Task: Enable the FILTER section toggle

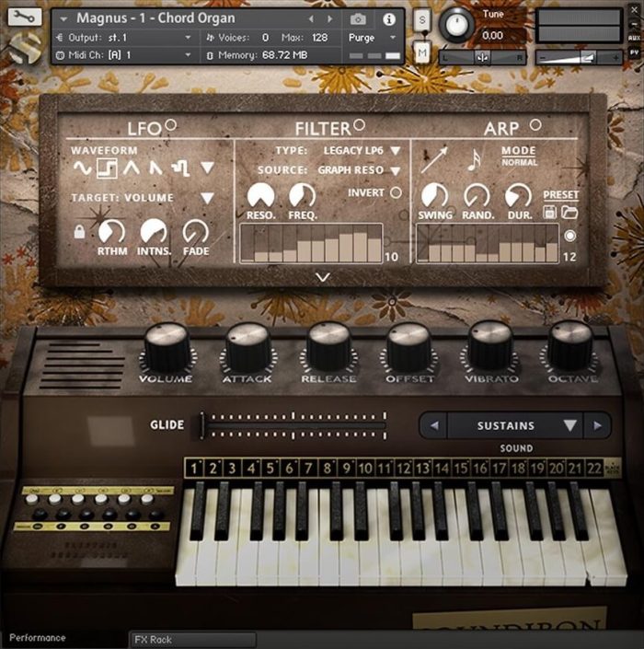Action: point(359,124)
